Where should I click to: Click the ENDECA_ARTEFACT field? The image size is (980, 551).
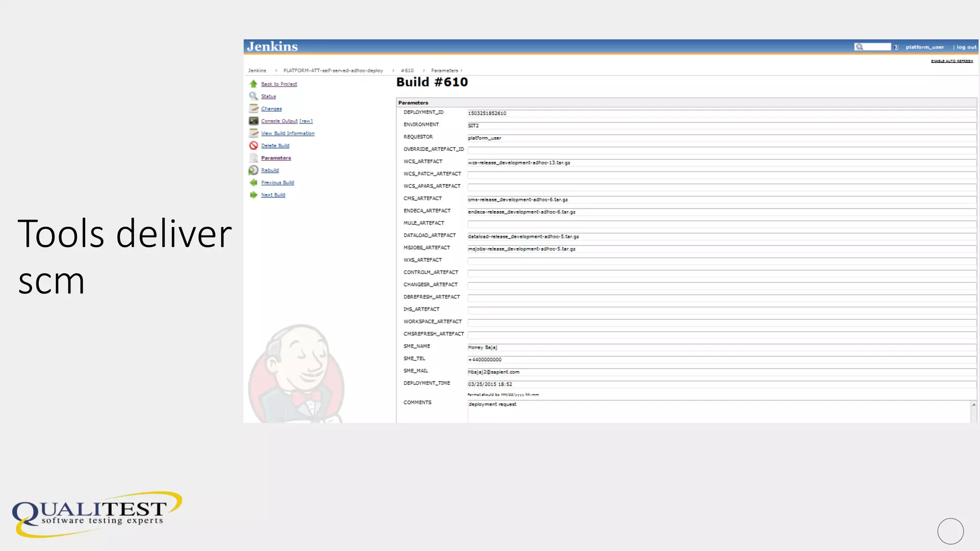click(722, 212)
